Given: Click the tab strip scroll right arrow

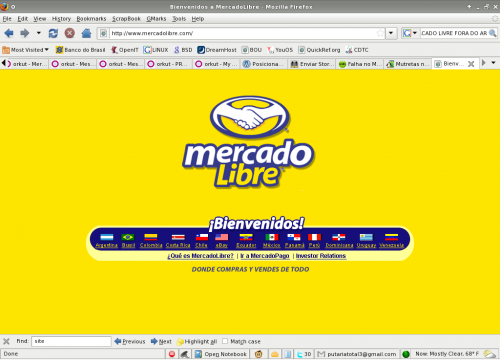Looking at the screenshot, I should point(484,63).
